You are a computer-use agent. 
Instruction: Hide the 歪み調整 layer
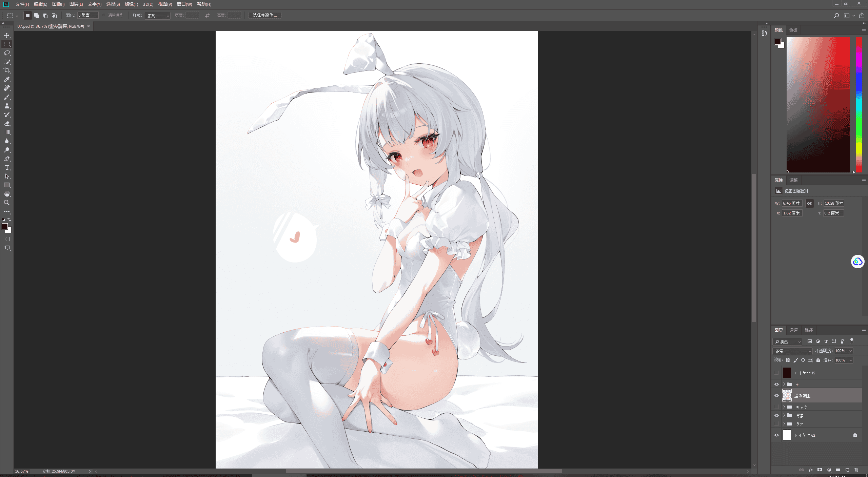(776, 395)
